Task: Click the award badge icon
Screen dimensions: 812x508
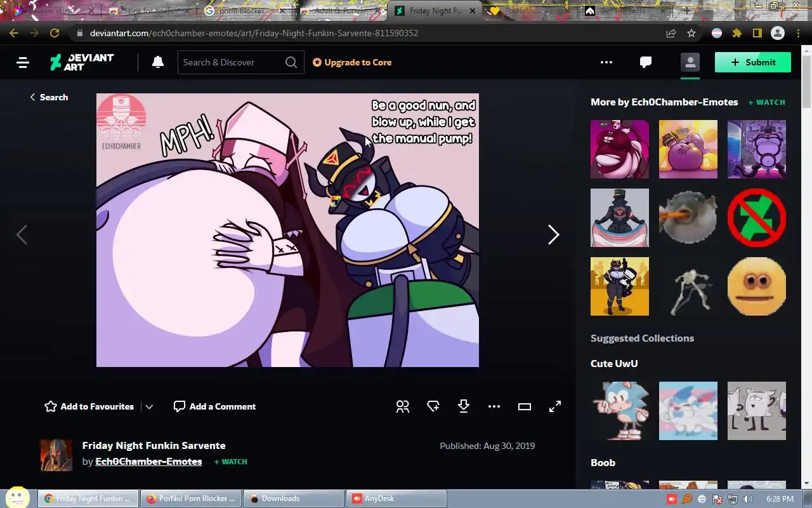Action: click(x=433, y=406)
